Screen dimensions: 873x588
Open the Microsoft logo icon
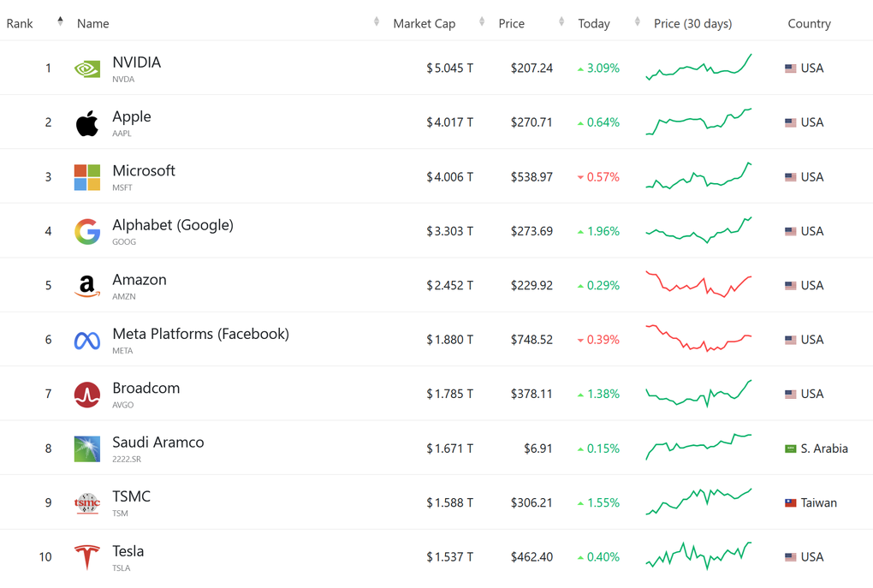(x=87, y=177)
